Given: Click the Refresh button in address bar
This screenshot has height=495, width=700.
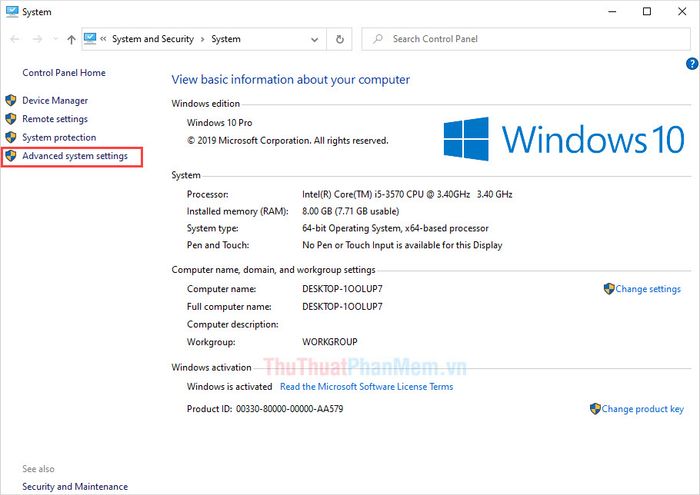Looking at the screenshot, I should point(340,39).
